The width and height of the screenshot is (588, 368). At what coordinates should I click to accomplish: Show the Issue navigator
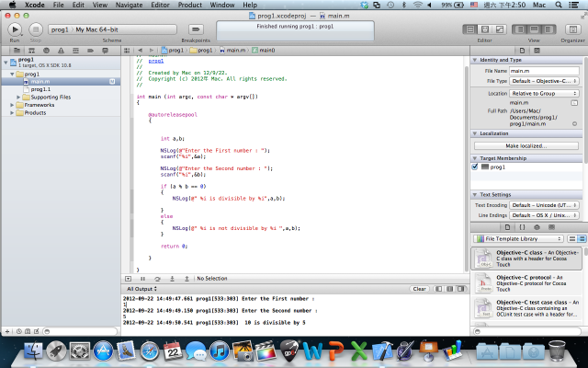[x=61, y=51]
